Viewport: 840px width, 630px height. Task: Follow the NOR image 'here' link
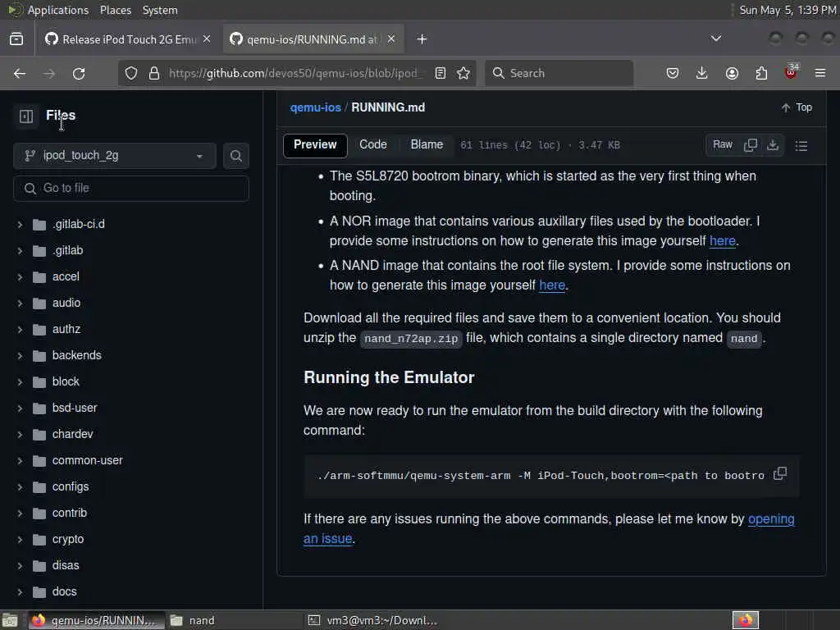(x=722, y=241)
